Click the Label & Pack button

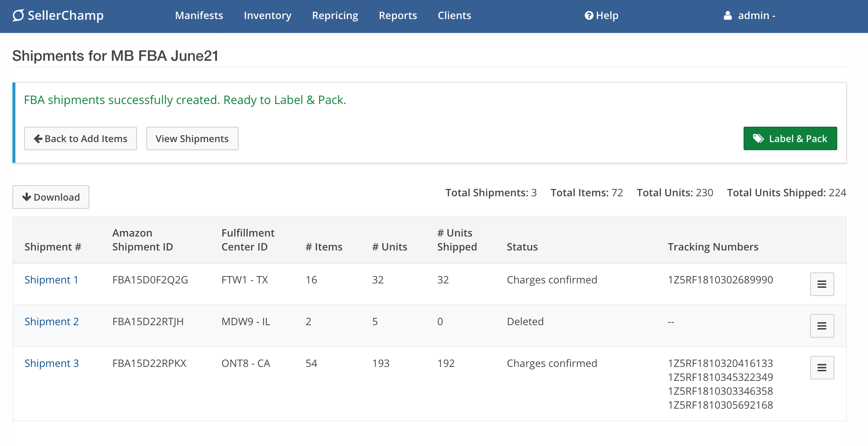[x=790, y=138]
